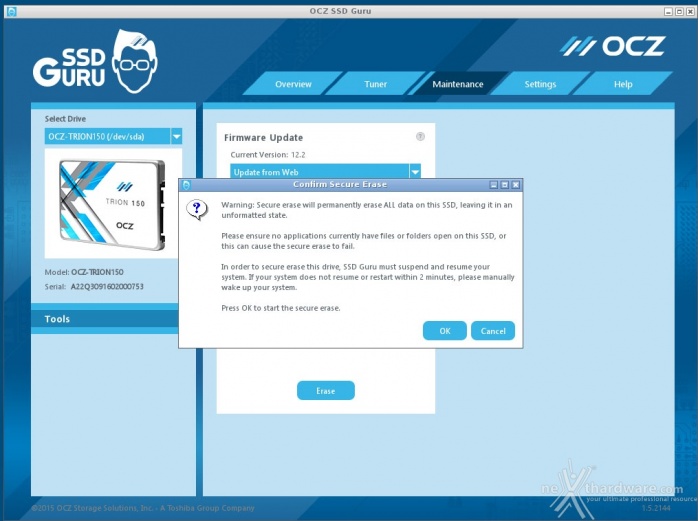
Task: Click the Firmware Update help icon
Action: [x=420, y=136]
